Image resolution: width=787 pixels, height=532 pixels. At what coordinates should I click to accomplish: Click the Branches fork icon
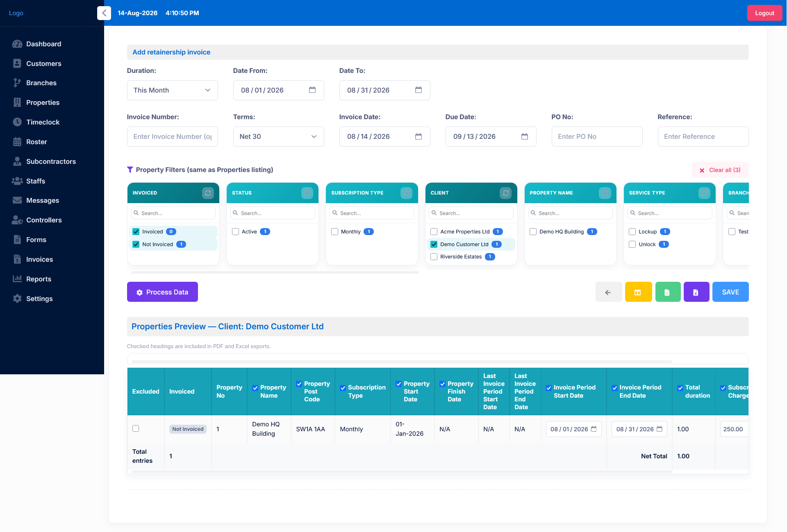[x=17, y=83]
